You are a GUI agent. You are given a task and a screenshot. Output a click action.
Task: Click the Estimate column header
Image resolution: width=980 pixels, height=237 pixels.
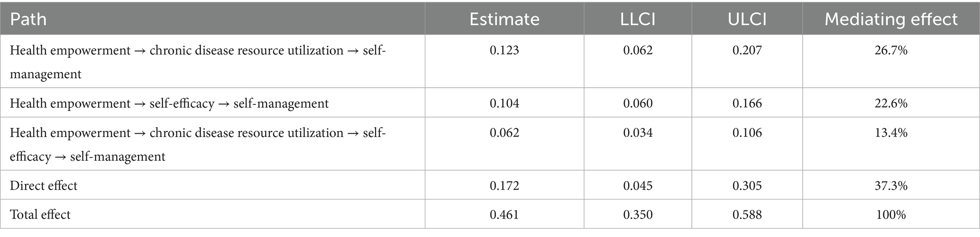click(x=504, y=19)
